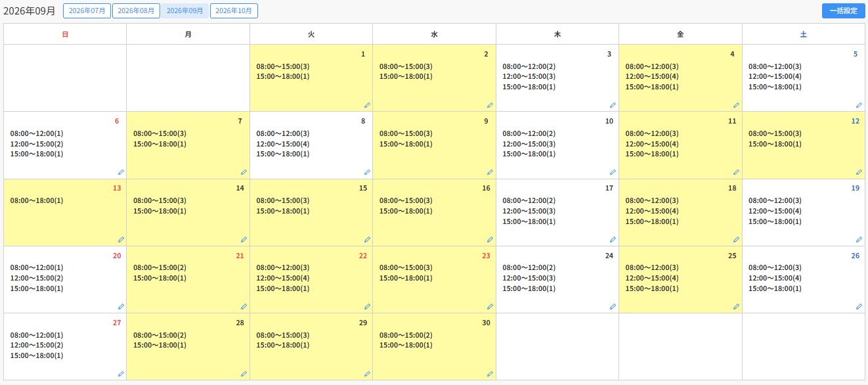Open the edit pencil on September 22
The image size is (868, 385).
coord(367,307)
